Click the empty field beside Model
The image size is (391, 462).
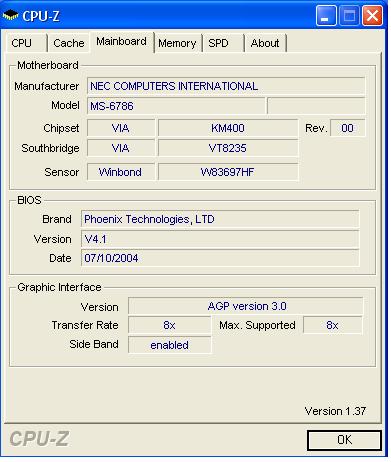(x=316, y=106)
